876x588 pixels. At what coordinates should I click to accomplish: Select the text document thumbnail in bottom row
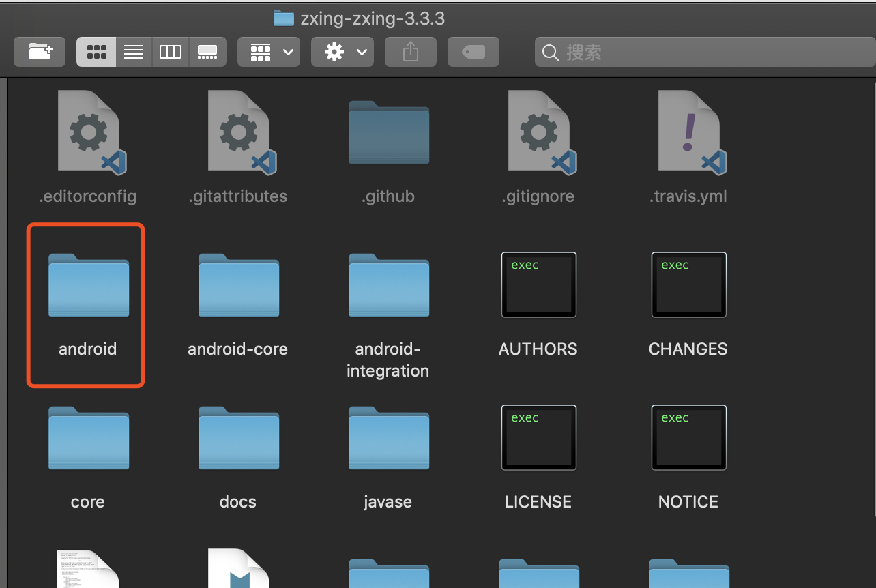(89, 568)
